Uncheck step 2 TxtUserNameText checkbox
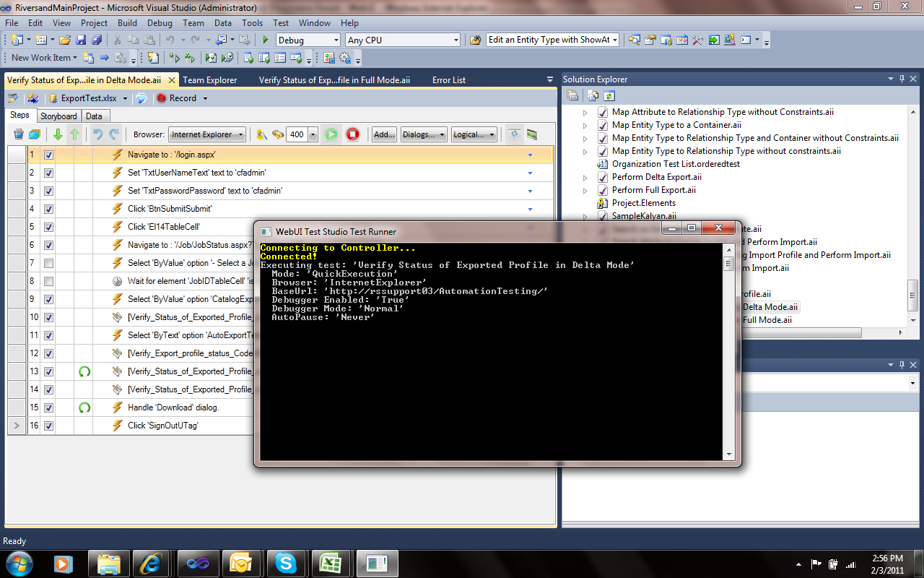The width and height of the screenshot is (924, 578). pyautogui.click(x=48, y=173)
